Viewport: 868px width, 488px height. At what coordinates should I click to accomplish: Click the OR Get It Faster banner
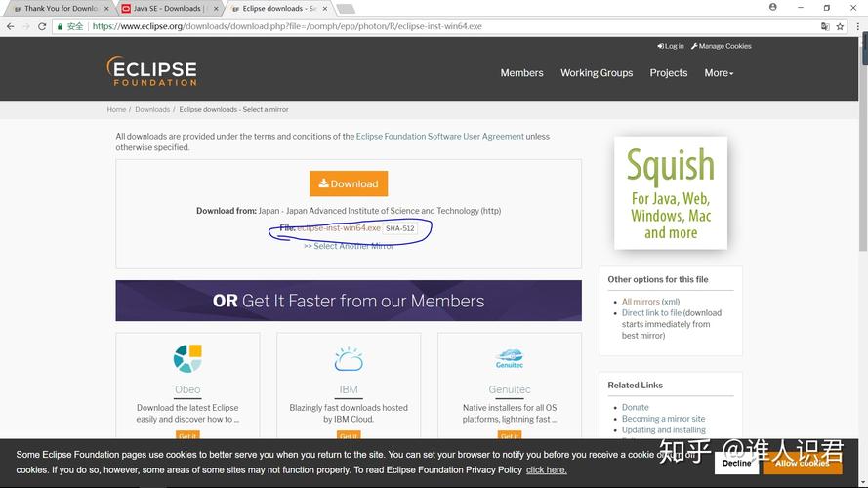pos(349,301)
